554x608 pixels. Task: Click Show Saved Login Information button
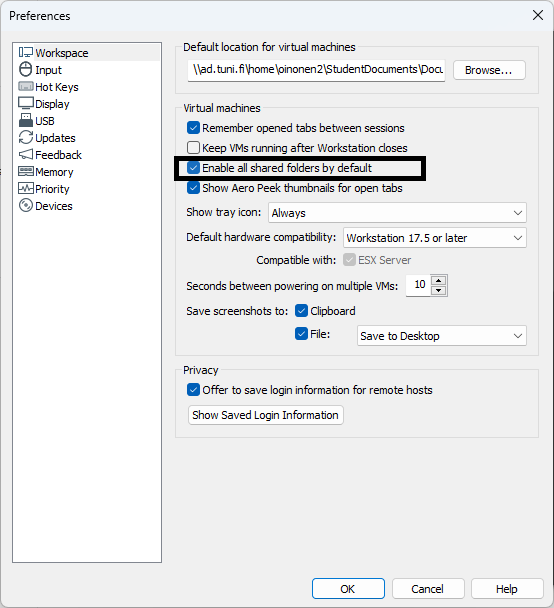pyautogui.click(x=266, y=415)
